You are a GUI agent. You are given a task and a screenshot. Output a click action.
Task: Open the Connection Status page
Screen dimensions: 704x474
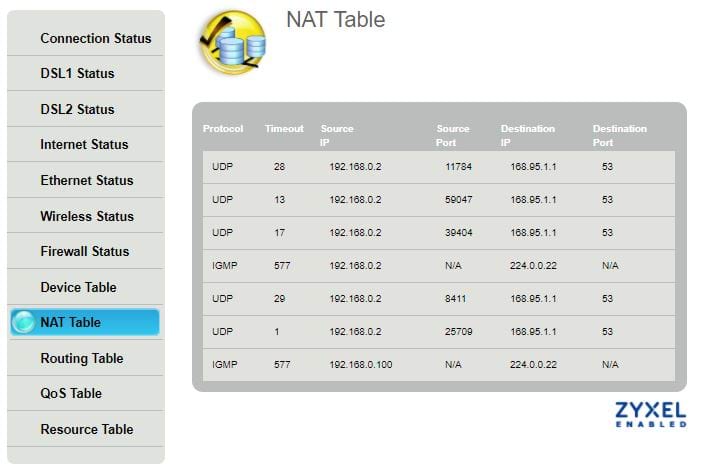pos(95,38)
